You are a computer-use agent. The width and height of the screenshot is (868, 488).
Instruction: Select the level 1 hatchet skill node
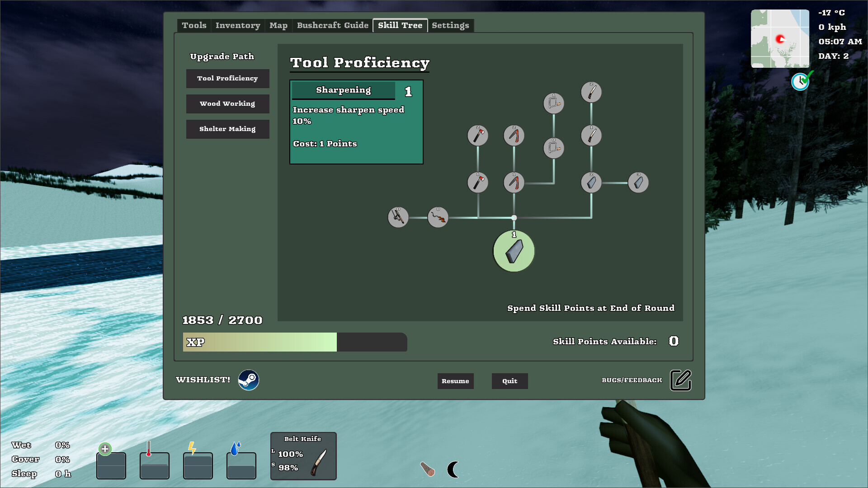(478, 183)
